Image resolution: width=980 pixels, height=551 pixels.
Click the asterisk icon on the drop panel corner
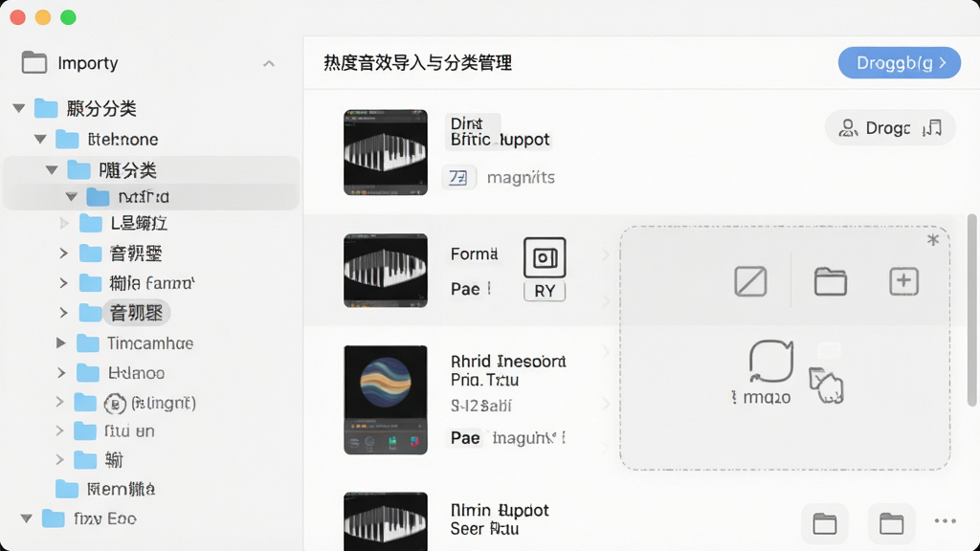pyautogui.click(x=933, y=240)
